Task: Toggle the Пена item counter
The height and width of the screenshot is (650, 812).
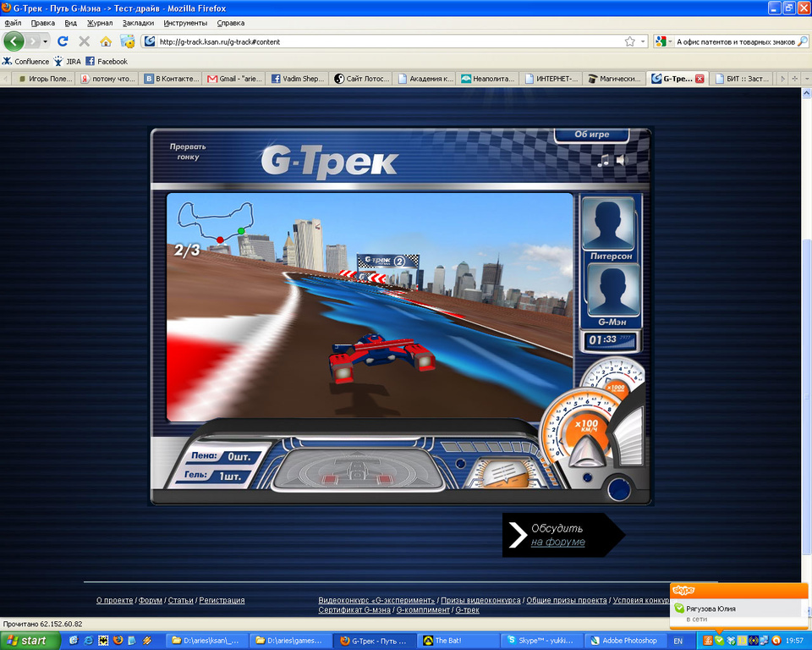Action: [x=216, y=457]
